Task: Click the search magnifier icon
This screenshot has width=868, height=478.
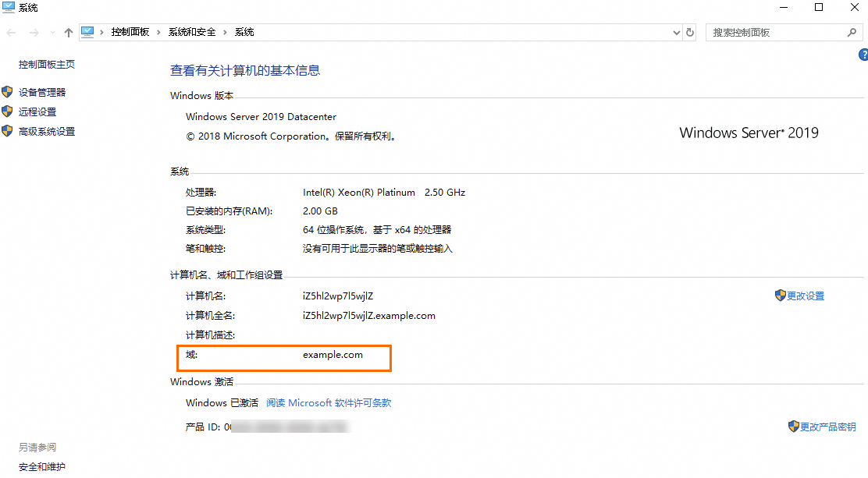Action: [852, 33]
